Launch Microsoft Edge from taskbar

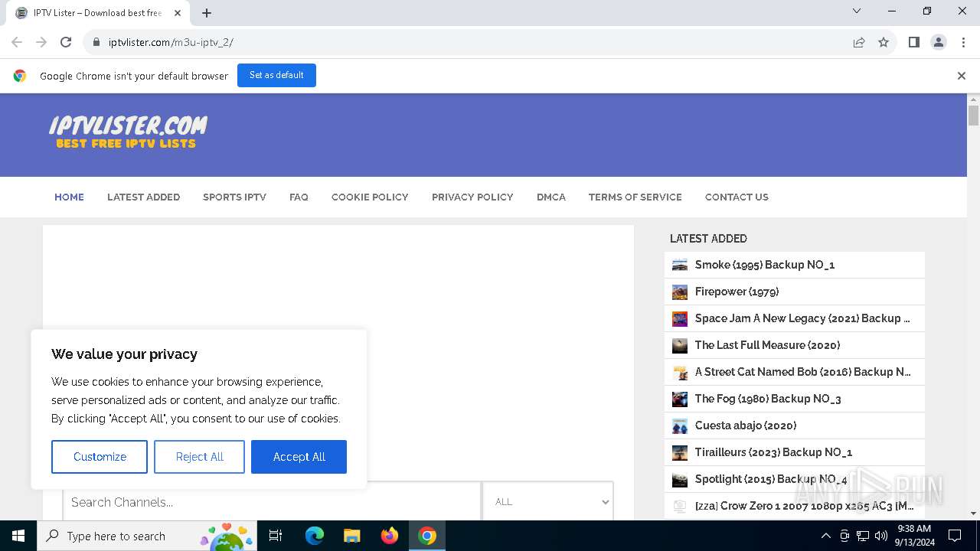click(x=315, y=536)
